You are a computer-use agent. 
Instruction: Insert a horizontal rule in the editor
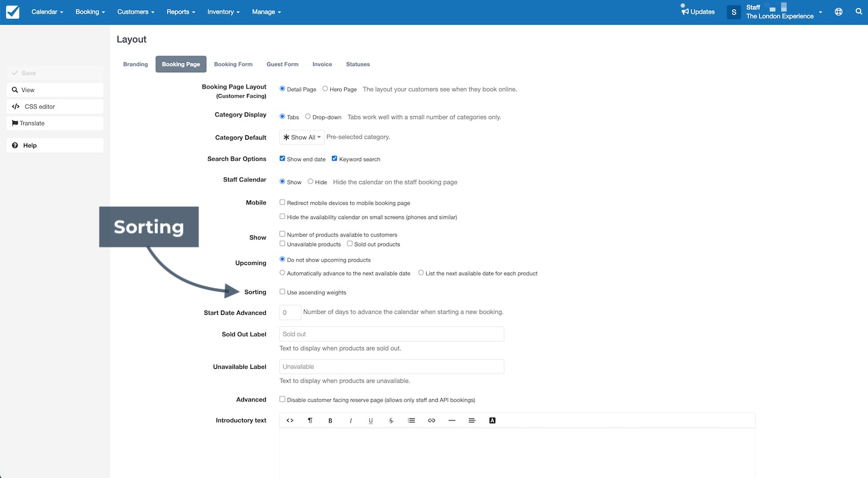point(452,420)
